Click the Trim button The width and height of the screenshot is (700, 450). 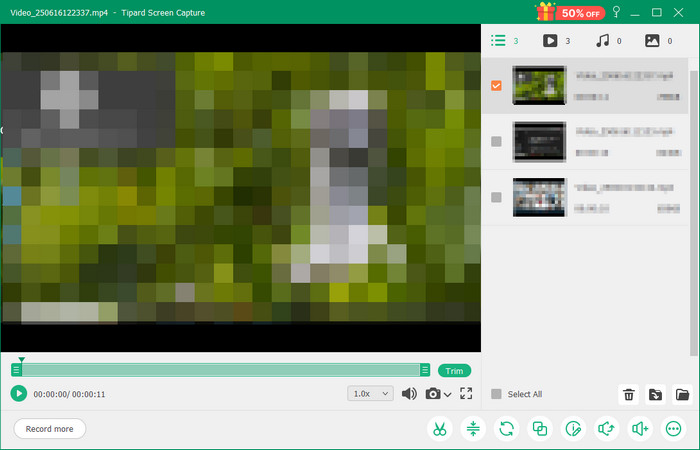(454, 371)
